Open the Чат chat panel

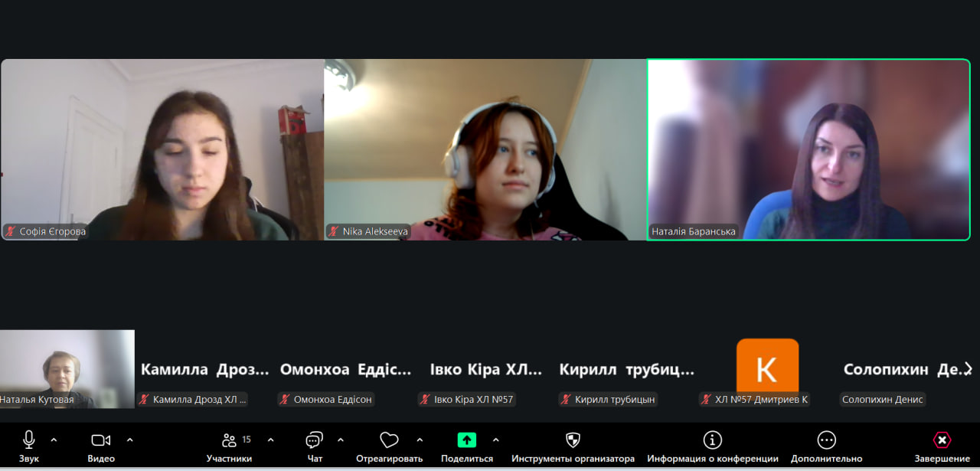click(x=315, y=440)
